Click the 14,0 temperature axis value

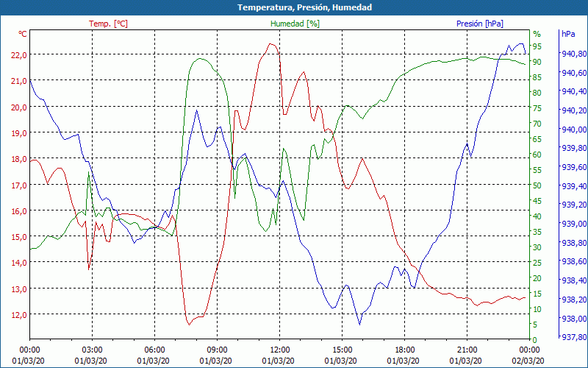19,263
